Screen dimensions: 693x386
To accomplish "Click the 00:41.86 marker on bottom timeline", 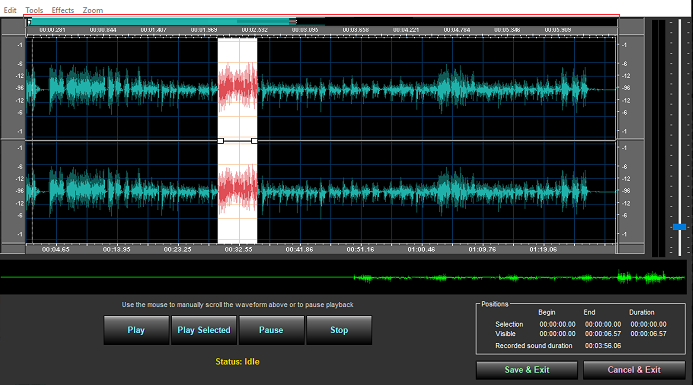I will point(299,249).
